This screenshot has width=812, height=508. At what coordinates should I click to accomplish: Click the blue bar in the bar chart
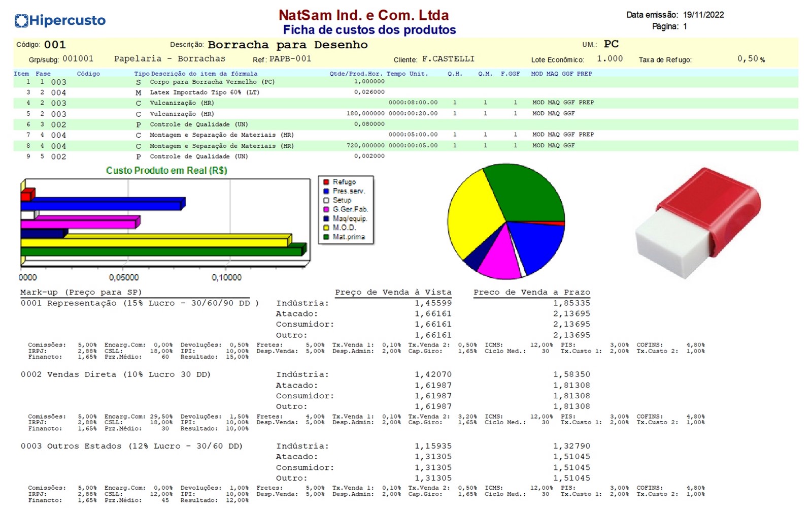click(x=103, y=204)
